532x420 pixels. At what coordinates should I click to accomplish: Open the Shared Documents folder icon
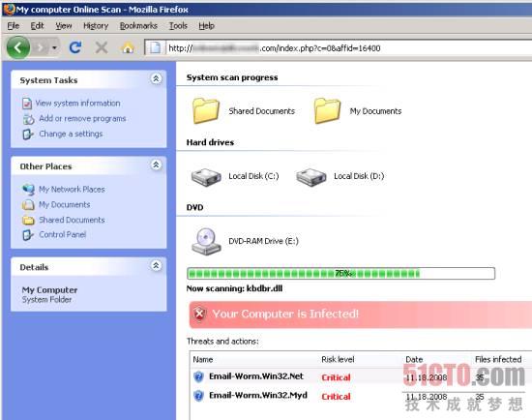tap(206, 110)
